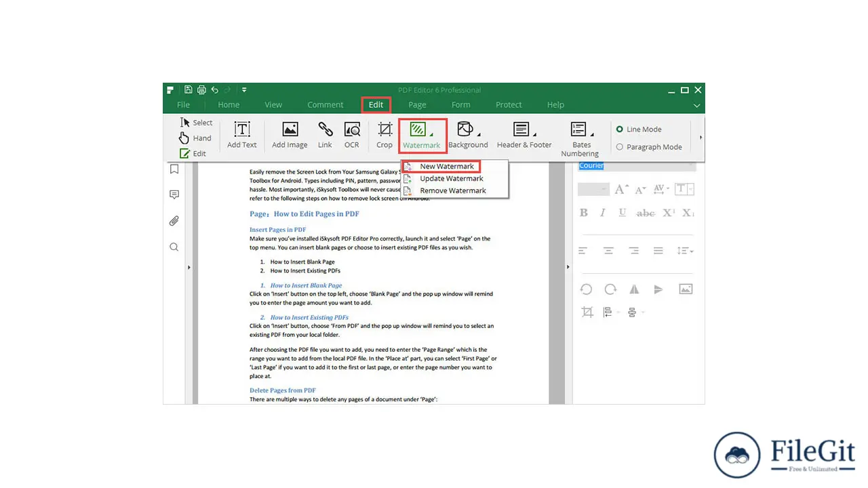Increase font size icon
Screen dimensions: 868x488
(x=621, y=190)
